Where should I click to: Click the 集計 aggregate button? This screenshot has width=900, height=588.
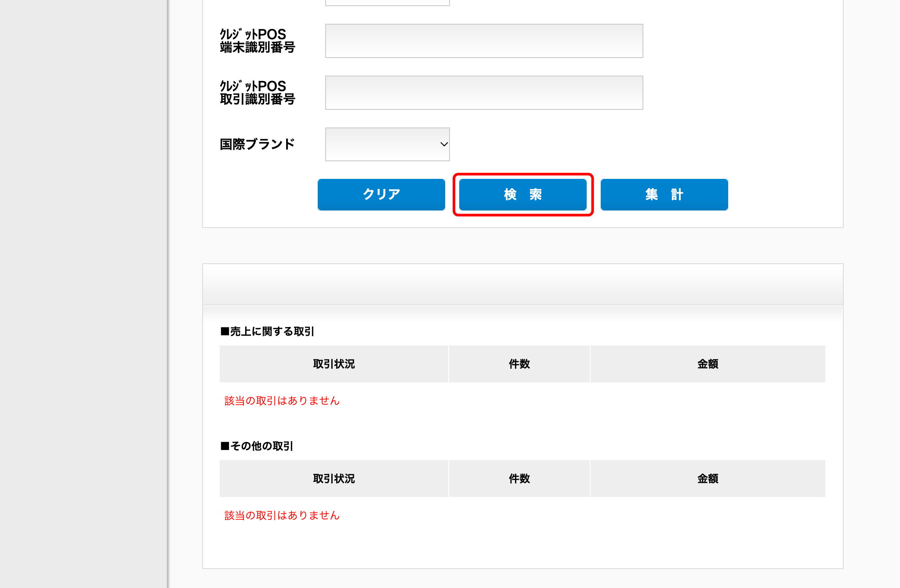coord(664,194)
